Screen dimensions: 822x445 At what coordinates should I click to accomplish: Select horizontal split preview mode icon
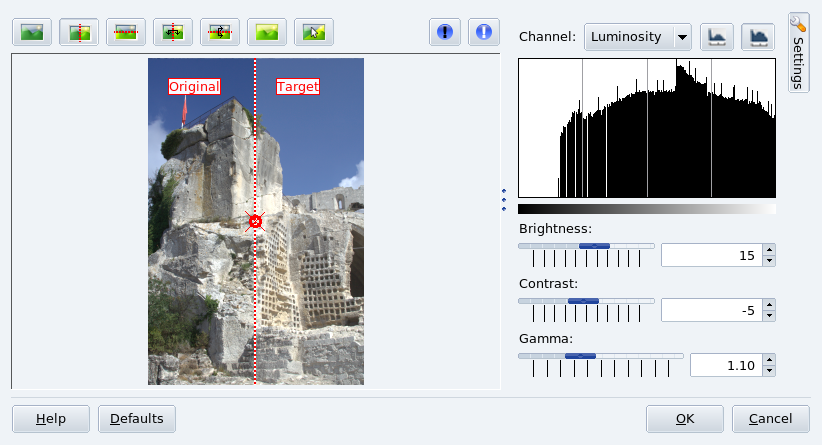pos(126,32)
